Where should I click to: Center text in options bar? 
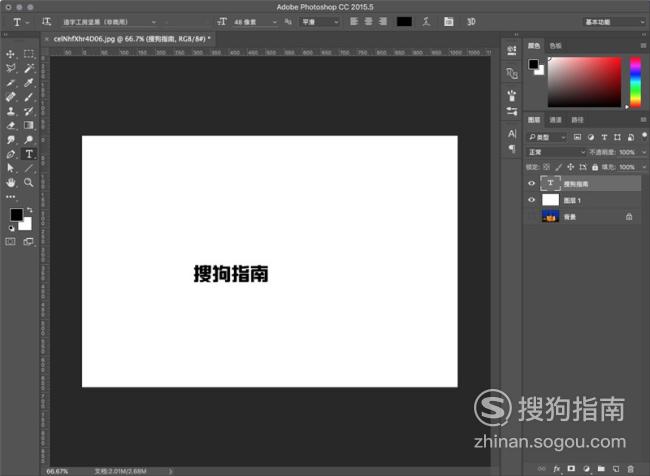click(x=369, y=22)
